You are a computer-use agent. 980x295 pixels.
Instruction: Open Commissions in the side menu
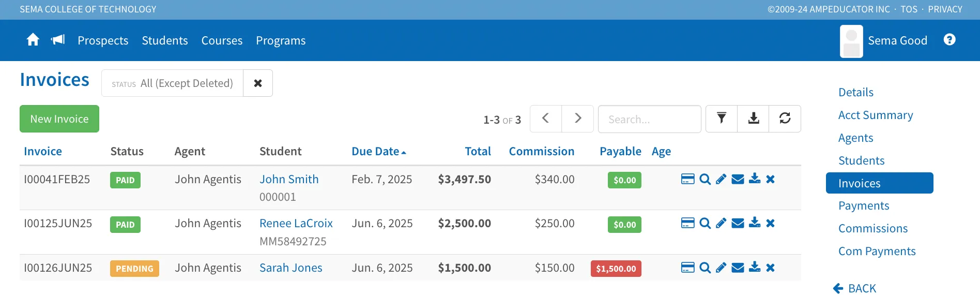873,228
